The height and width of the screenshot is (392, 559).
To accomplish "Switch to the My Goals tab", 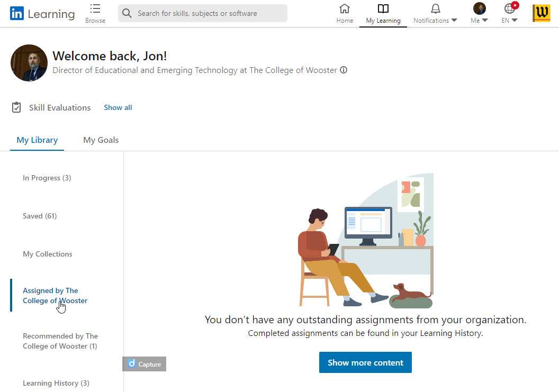I will [101, 140].
